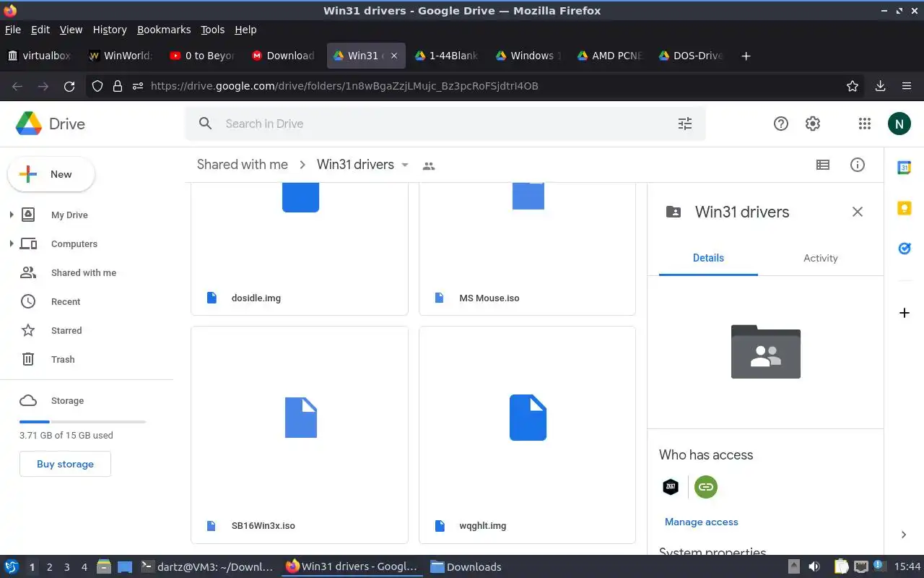Screen dimensions: 924x578
Task: Switch to the Activity tab
Action: coord(821,258)
